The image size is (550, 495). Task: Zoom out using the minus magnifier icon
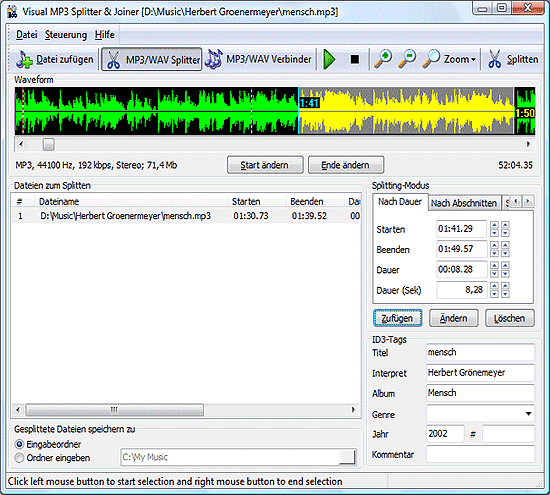[x=407, y=59]
